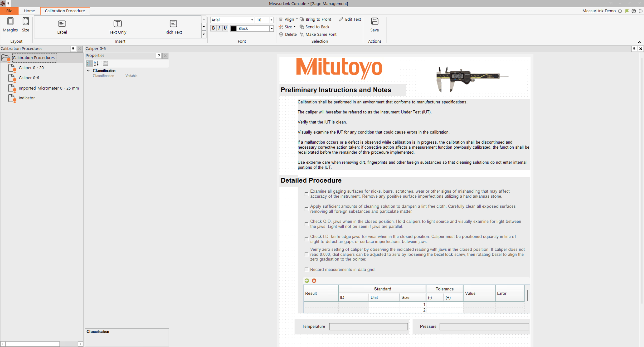Select the Preliminary Instructions and Notes heading
644x347 pixels.
336,90
